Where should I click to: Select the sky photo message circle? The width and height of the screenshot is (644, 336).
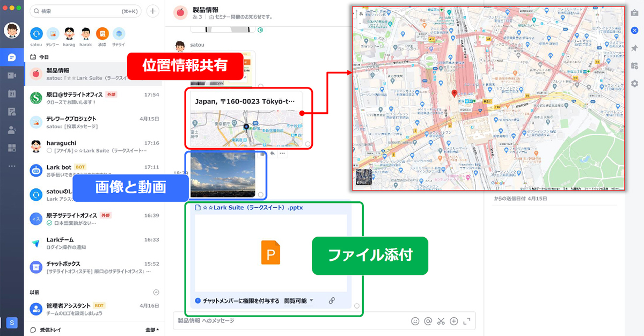pos(261,194)
